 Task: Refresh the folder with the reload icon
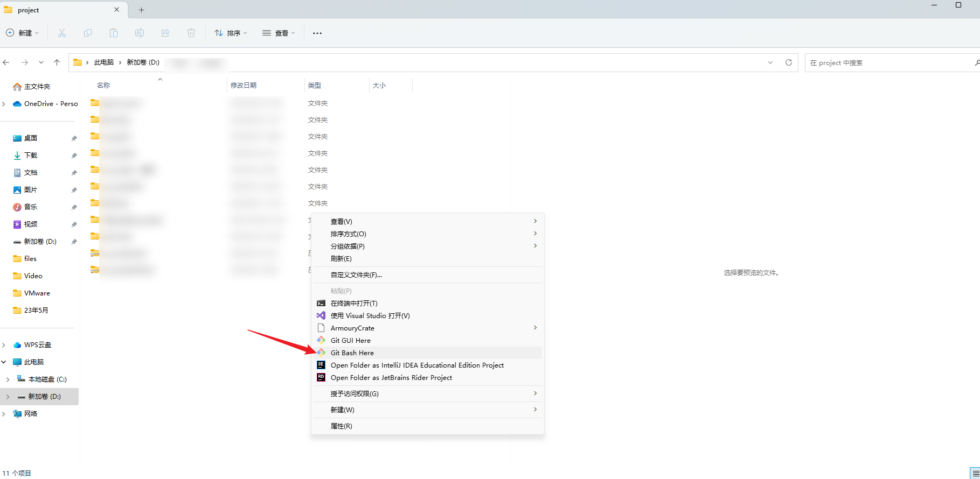(789, 62)
